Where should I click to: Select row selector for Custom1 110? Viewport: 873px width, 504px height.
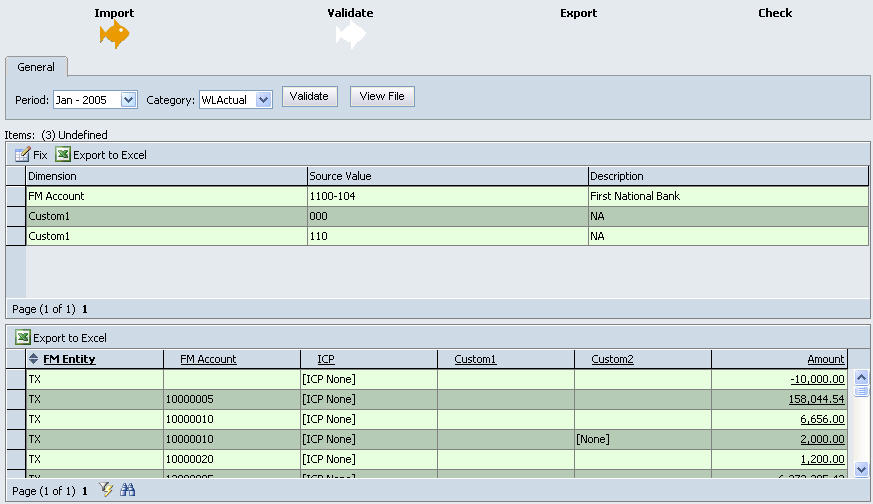(16, 236)
